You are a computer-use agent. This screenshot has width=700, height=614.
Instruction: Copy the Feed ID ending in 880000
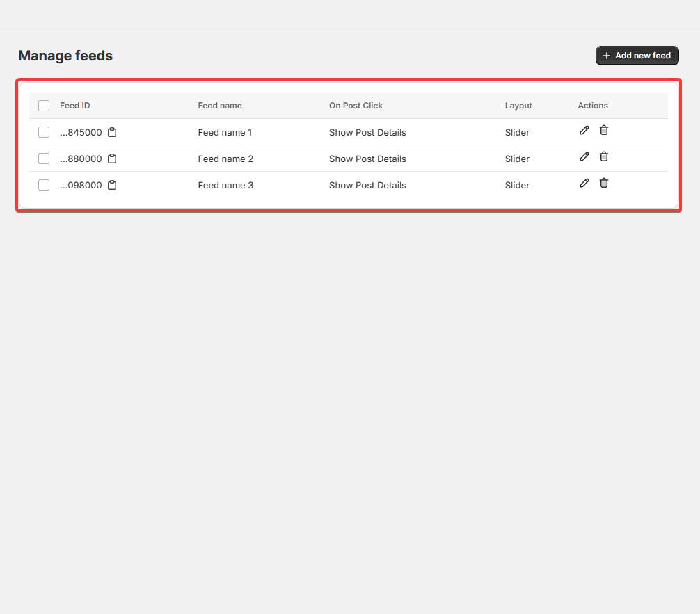tap(112, 159)
